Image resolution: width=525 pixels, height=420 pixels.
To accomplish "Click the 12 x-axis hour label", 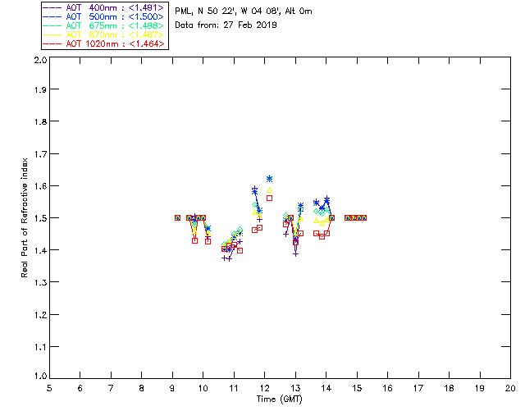I will (x=264, y=388).
